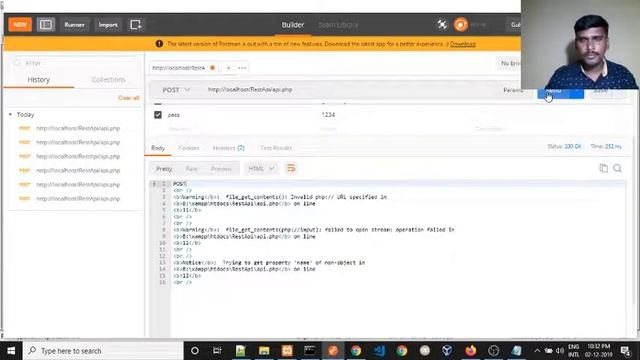The height and width of the screenshot is (360, 640).
Task: Show hidden system tray icons
Action: click(537, 351)
